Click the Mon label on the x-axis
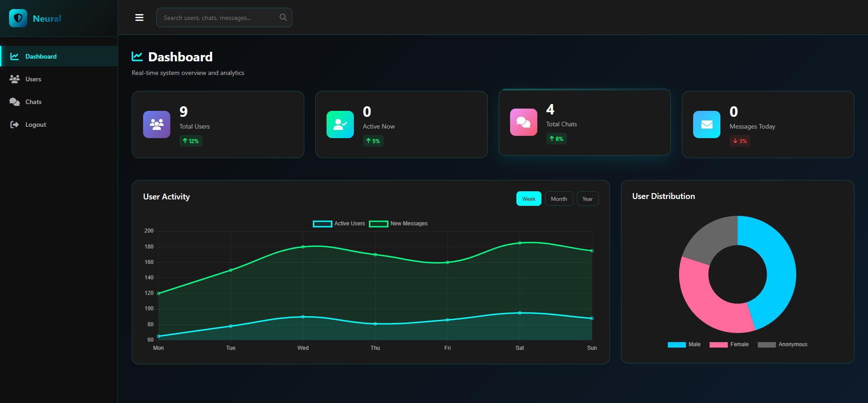The image size is (868, 403). (x=159, y=348)
